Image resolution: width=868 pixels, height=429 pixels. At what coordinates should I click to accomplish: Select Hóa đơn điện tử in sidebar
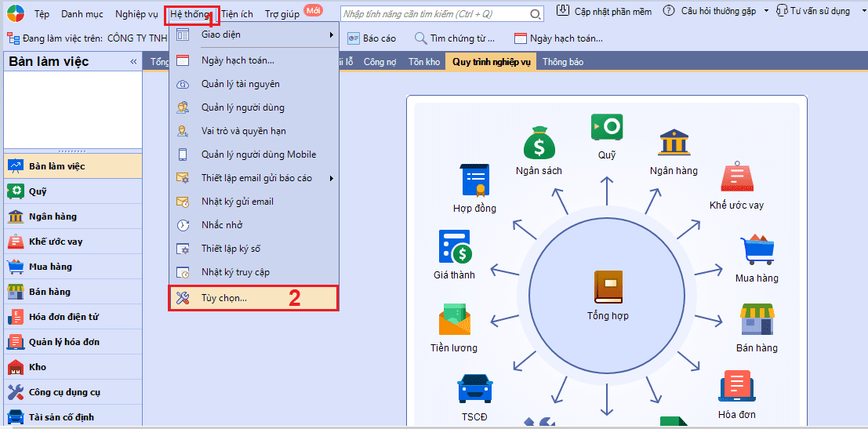click(63, 317)
